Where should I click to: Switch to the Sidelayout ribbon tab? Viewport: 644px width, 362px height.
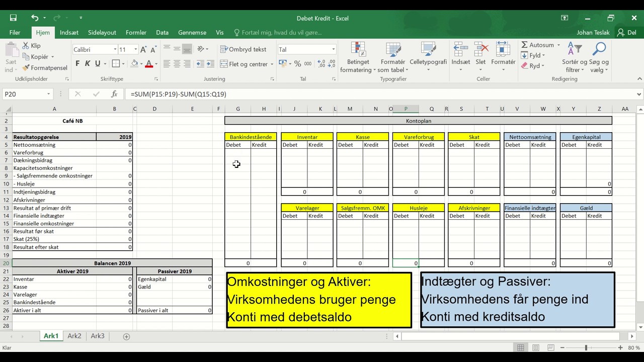[x=102, y=32]
